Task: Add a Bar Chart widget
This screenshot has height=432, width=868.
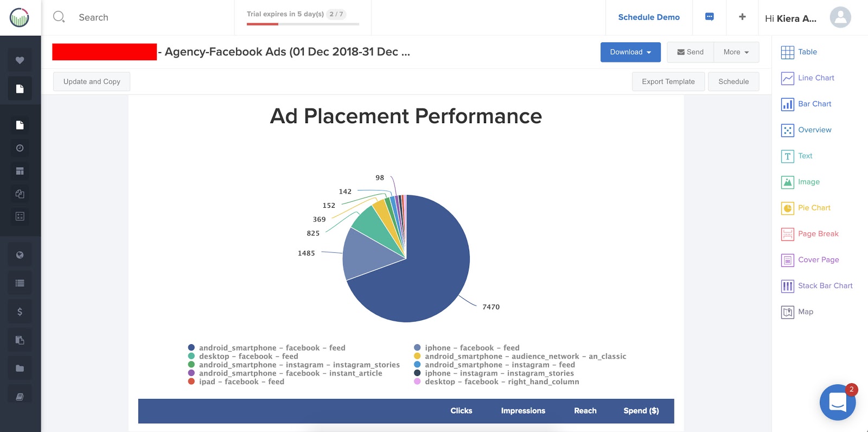Action: point(806,104)
